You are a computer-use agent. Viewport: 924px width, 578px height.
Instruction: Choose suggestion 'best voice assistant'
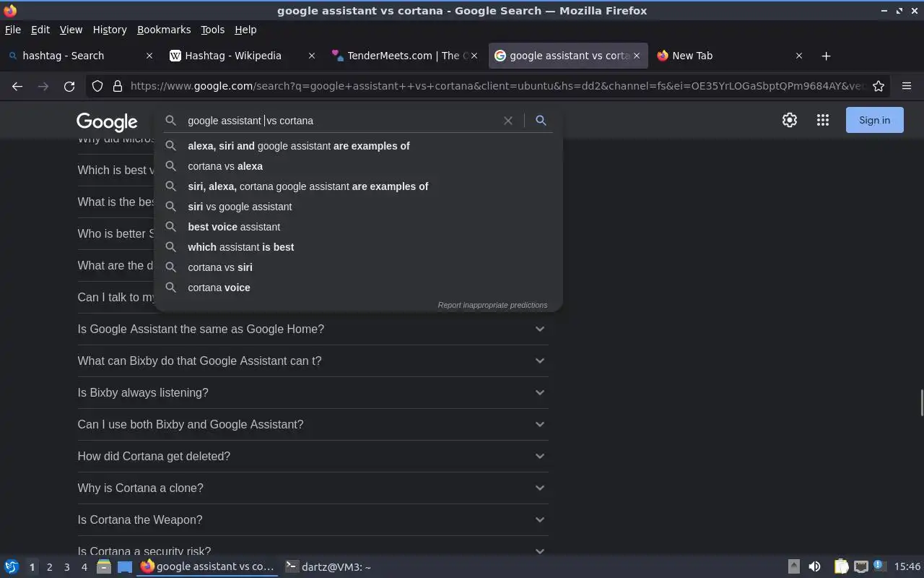coord(358,227)
